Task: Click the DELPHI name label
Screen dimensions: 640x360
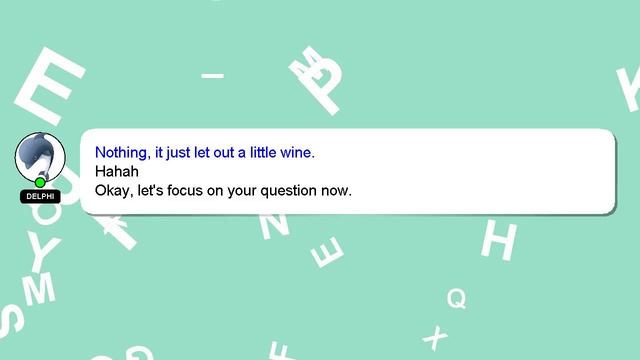Action: coord(40,196)
